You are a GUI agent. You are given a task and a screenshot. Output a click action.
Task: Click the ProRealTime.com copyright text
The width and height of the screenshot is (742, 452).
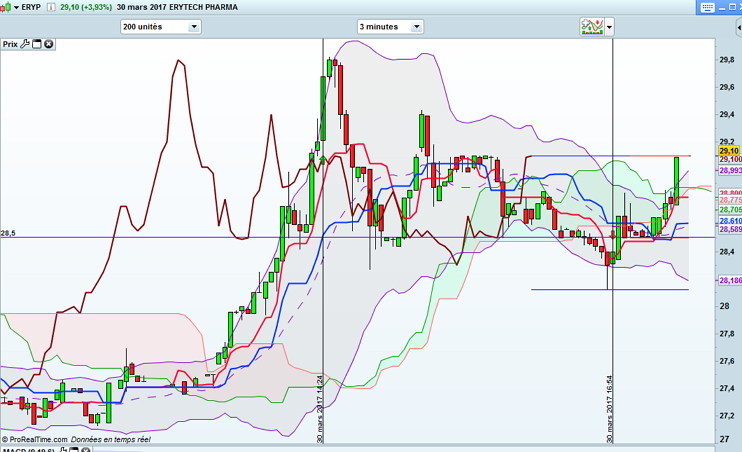(x=35, y=439)
